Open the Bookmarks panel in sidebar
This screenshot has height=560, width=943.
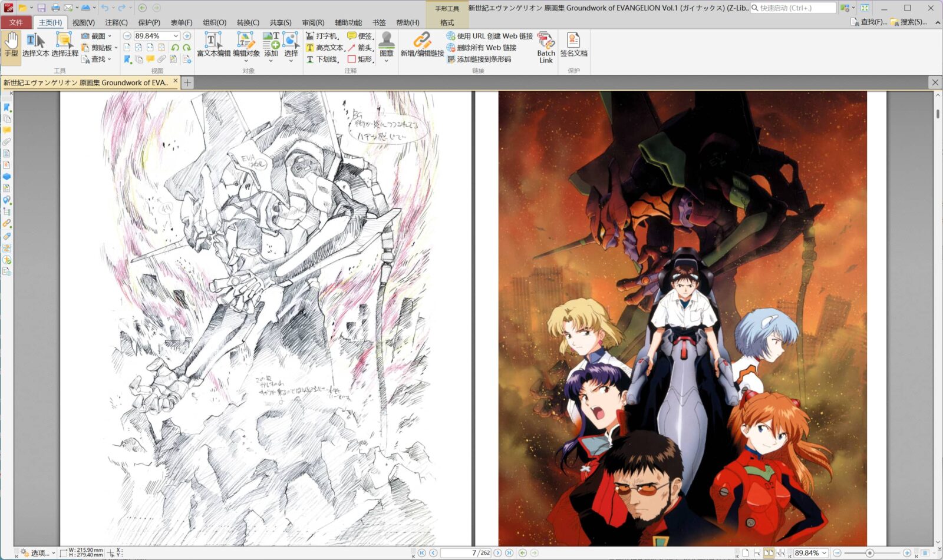(x=6, y=107)
